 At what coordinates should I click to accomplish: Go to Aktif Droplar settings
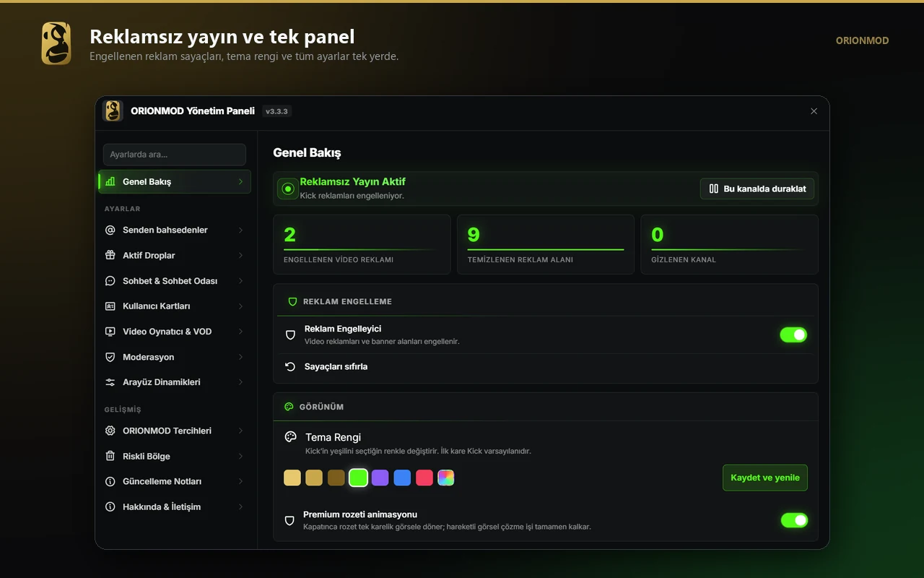(x=175, y=255)
